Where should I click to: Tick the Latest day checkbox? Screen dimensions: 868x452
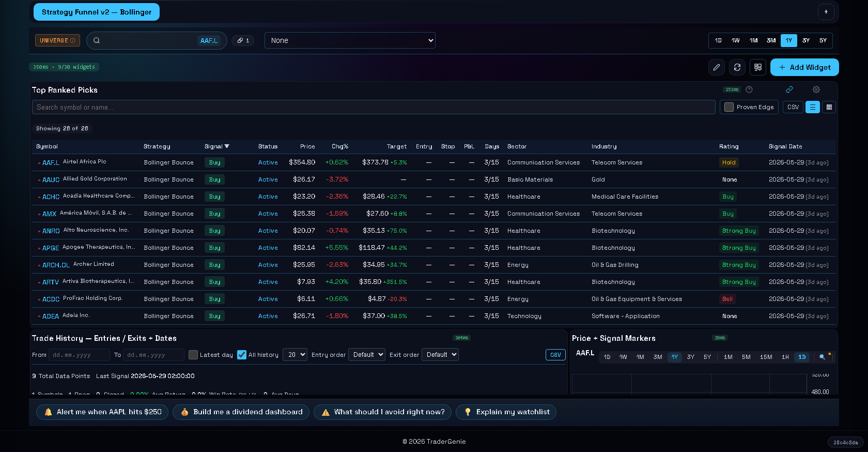(x=193, y=355)
